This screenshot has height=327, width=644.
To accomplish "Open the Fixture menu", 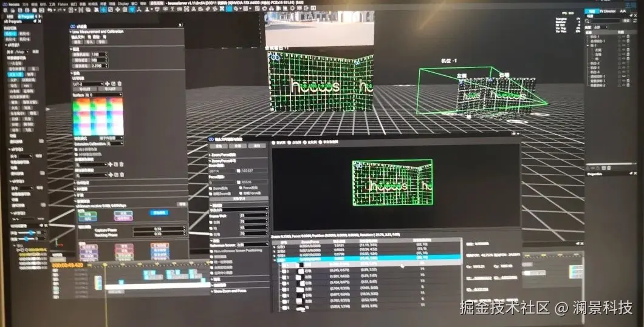I will tap(63, 4).
